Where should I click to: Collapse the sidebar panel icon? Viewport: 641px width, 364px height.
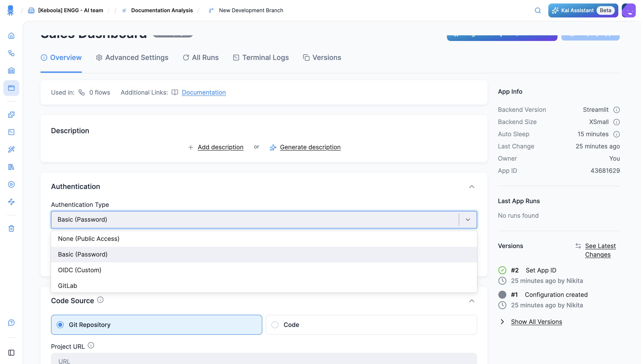[11, 353]
